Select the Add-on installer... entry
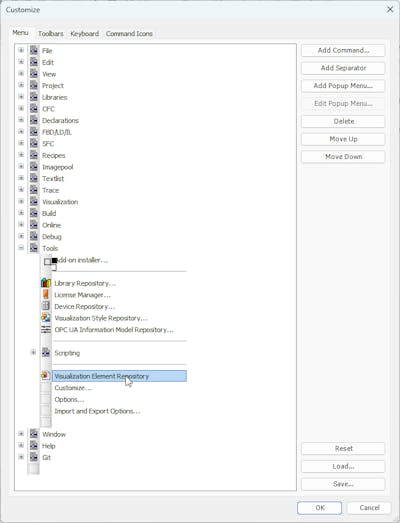The image size is (400, 523). point(81,260)
